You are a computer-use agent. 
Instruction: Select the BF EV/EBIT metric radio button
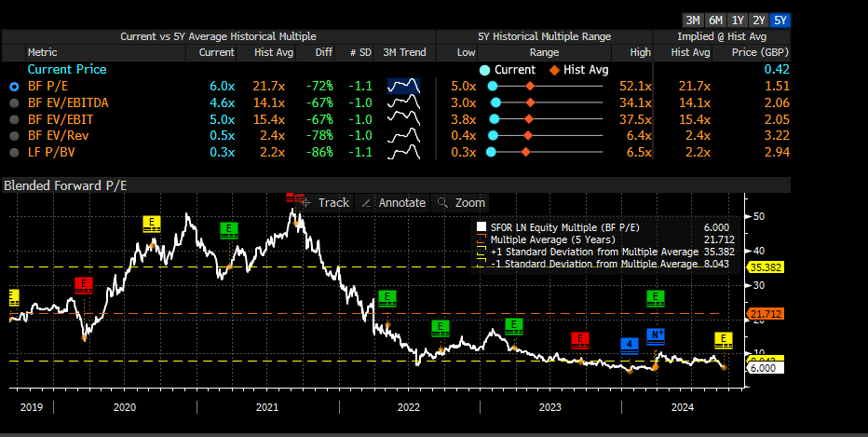pyautogui.click(x=14, y=119)
